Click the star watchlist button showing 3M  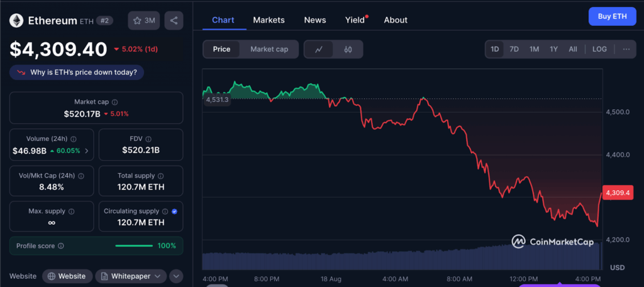[x=143, y=21]
